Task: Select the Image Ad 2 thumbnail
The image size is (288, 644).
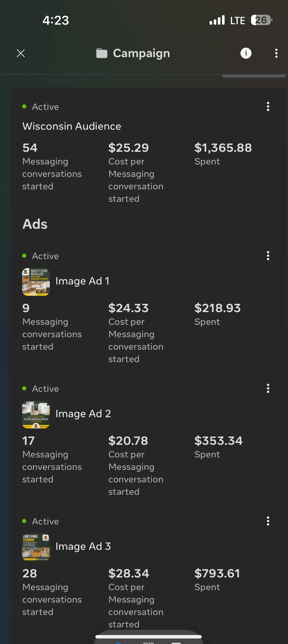Action: pyautogui.click(x=36, y=415)
